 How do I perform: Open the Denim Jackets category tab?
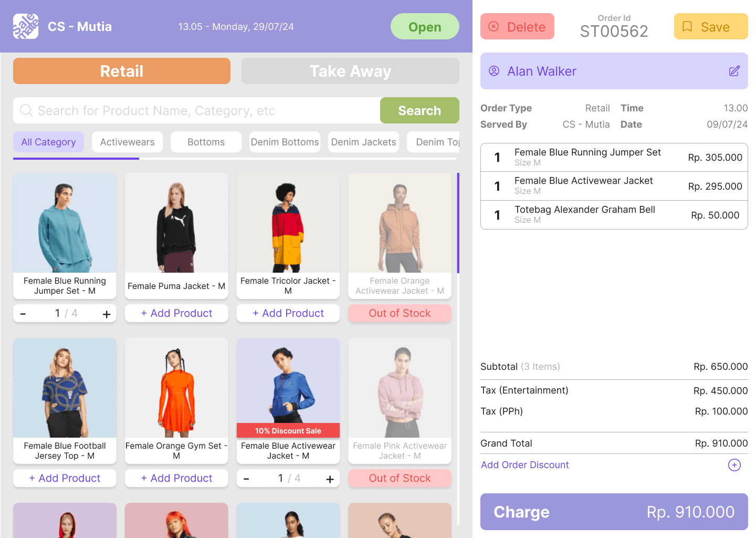(363, 142)
